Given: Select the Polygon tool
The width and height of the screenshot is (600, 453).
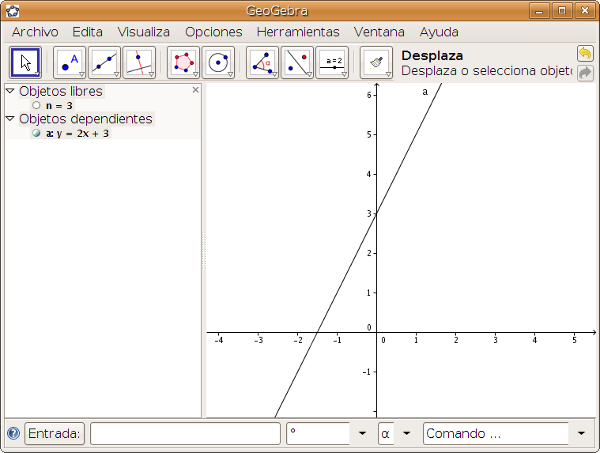Looking at the screenshot, I should click(x=184, y=62).
